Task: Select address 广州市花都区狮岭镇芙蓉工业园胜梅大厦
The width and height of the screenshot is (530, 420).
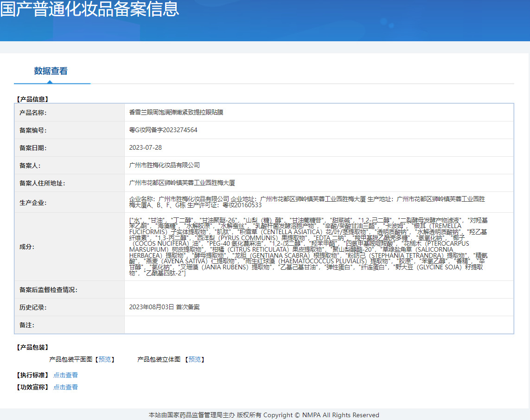Action: [182, 183]
